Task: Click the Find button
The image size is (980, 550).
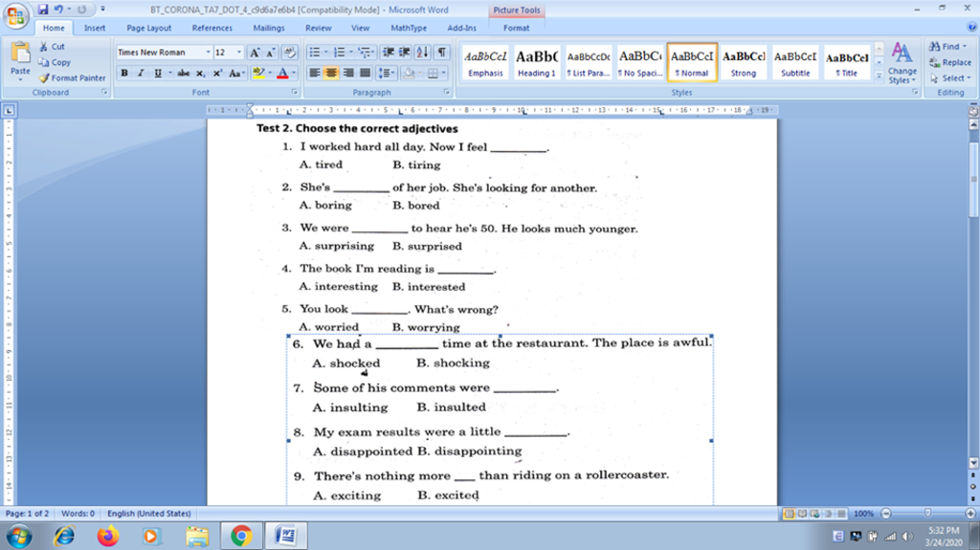Action: click(x=947, y=46)
